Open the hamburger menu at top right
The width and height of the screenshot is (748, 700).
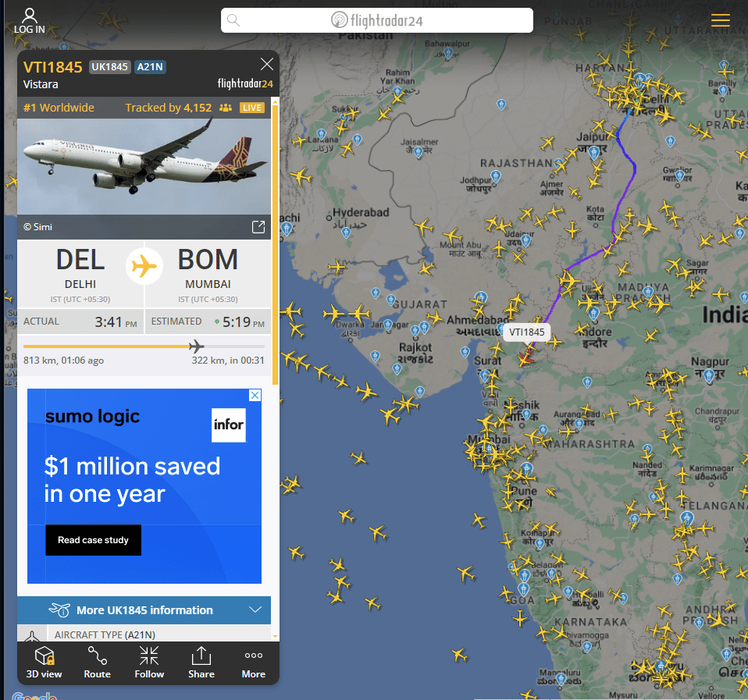pyautogui.click(x=720, y=21)
